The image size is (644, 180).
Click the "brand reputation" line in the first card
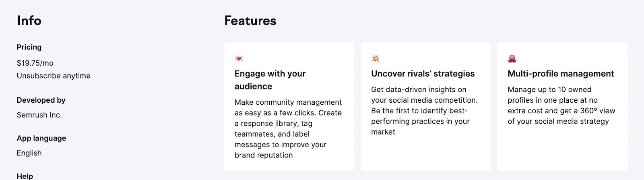tap(264, 155)
